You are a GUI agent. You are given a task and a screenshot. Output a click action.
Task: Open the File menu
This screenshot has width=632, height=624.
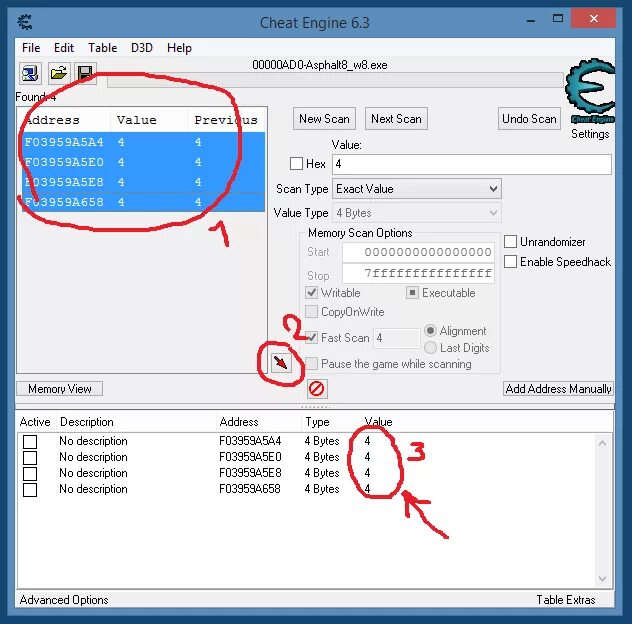tap(31, 48)
